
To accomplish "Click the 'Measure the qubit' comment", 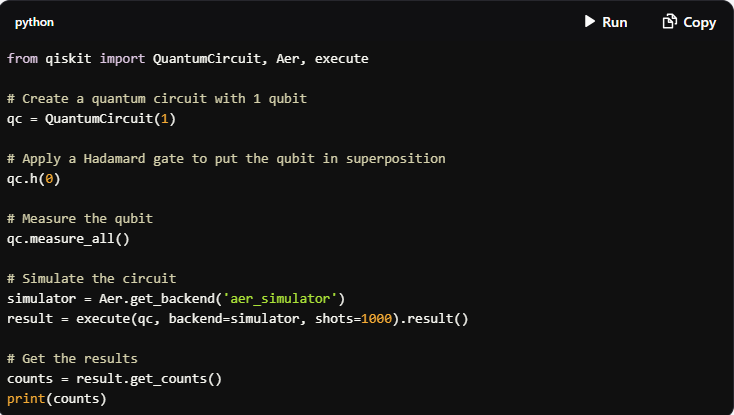I will (x=80, y=218).
